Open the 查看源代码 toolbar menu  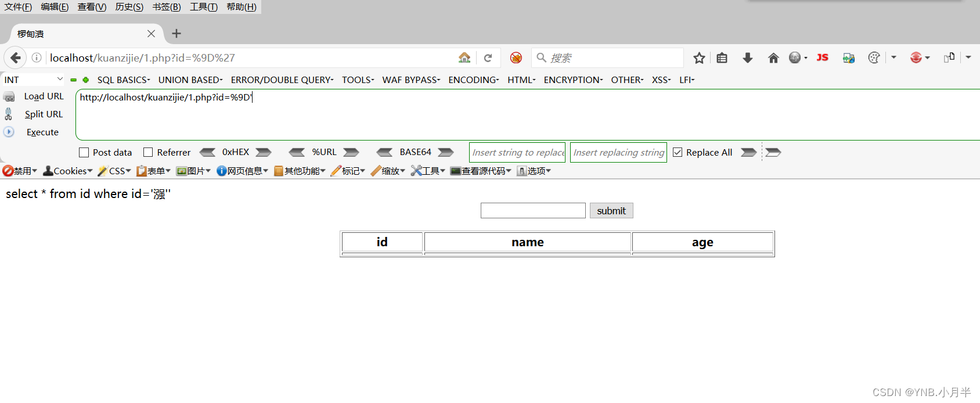pyautogui.click(x=481, y=171)
